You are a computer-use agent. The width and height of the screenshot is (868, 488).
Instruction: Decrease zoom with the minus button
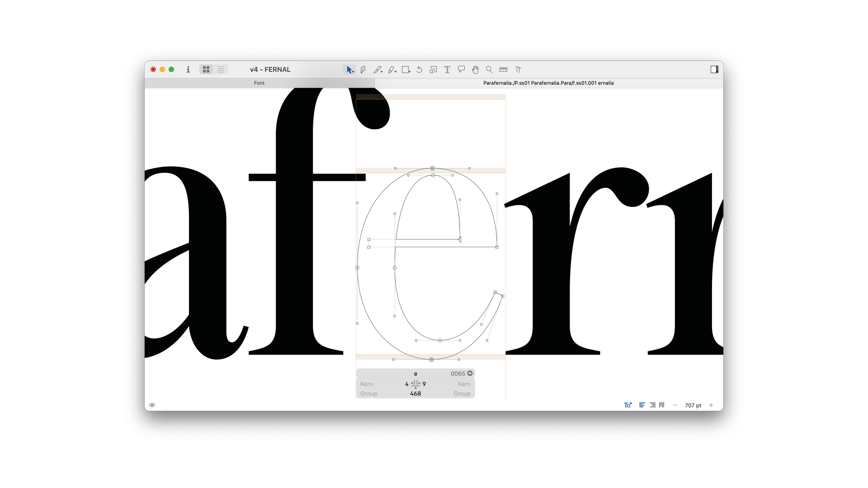coord(675,405)
